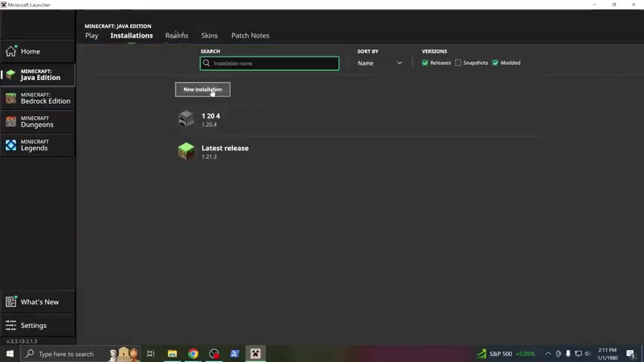The image size is (644, 362).
Task: Open the Home page in sidebar
Action: pos(38,51)
